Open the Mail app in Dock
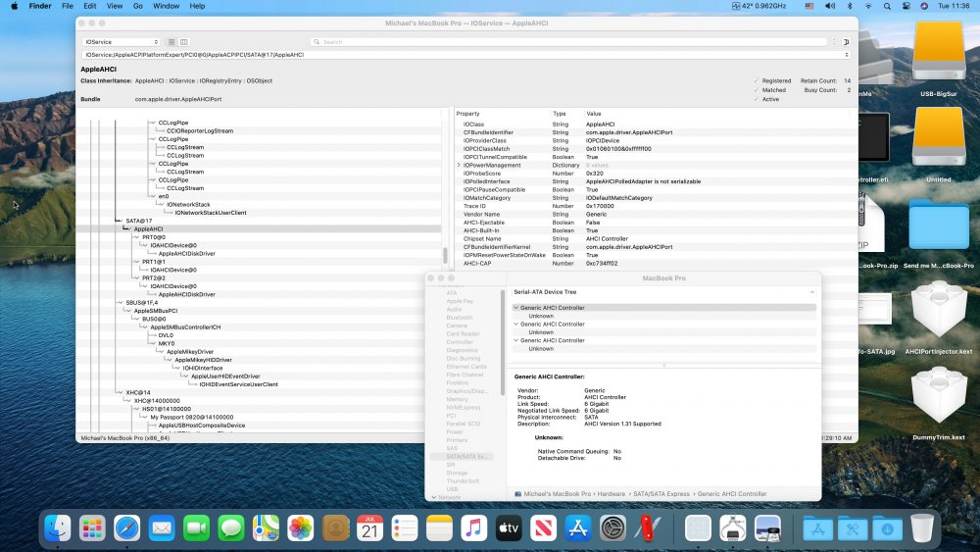This screenshot has width=980, height=552. pyautogui.click(x=162, y=528)
